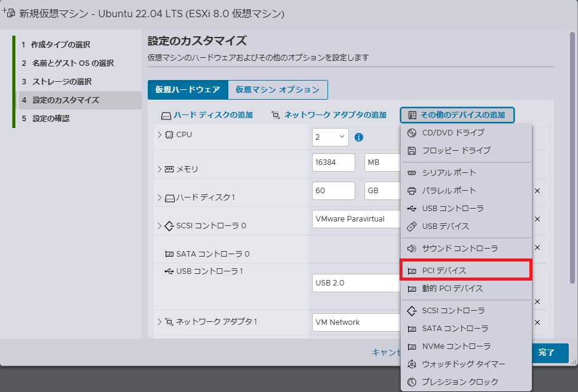This screenshot has height=392, width=578.
Task: Click network icon beside ネットワーク アダプタ 1
Action: pyautogui.click(x=169, y=322)
